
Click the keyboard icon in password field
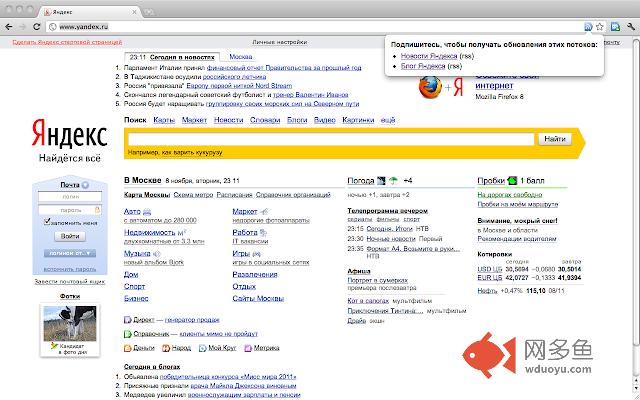pos(97,210)
